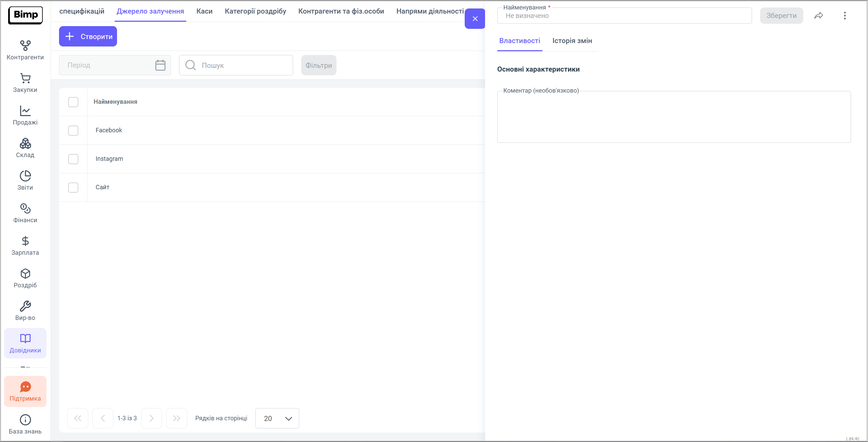Switch to the Історія змін tab
The height and width of the screenshot is (442, 868).
pyautogui.click(x=572, y=41)
